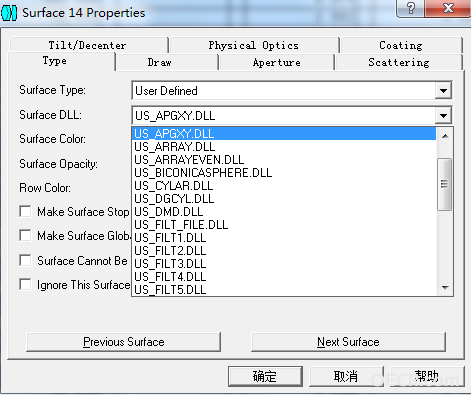Tick the Ignore This Surface checkbox
Image resolution: width=471 pixels, height=395 pixels.
[x=25, y=285]
